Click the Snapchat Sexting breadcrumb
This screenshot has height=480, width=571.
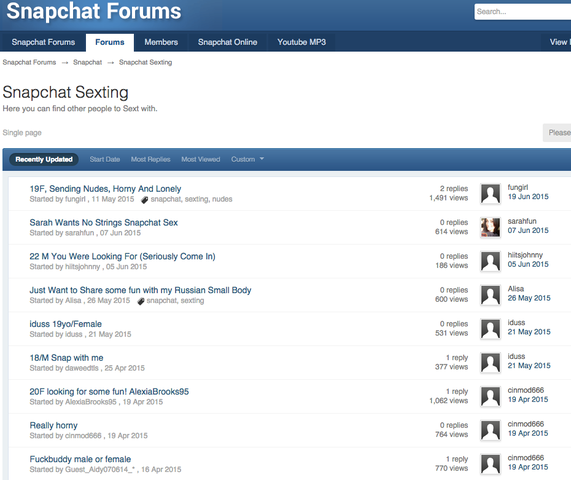[x=145, y=62]
